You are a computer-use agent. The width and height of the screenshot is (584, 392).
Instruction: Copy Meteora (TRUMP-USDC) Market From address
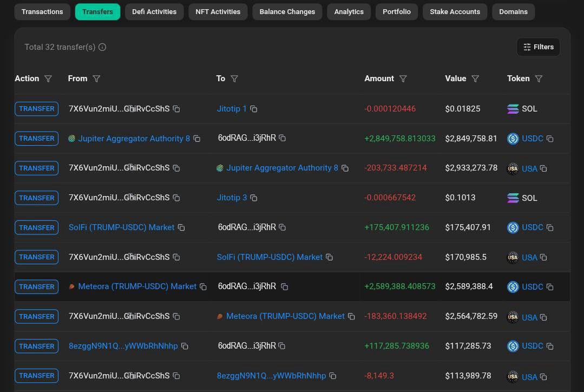click(203, 286)
